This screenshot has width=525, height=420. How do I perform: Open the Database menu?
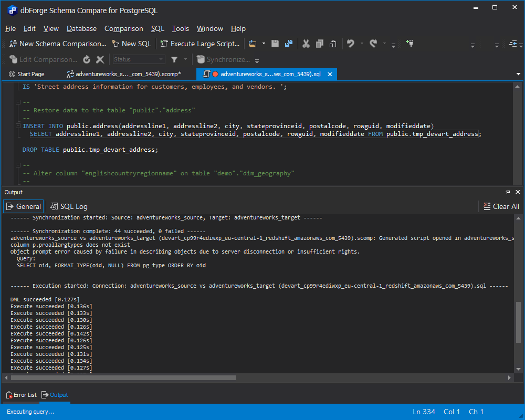pos(81,29)
